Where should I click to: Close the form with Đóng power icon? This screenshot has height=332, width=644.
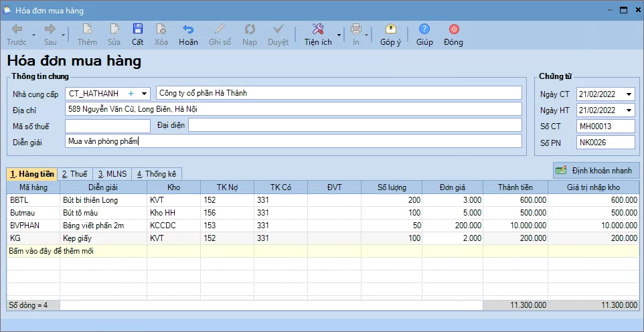(453, 29)
